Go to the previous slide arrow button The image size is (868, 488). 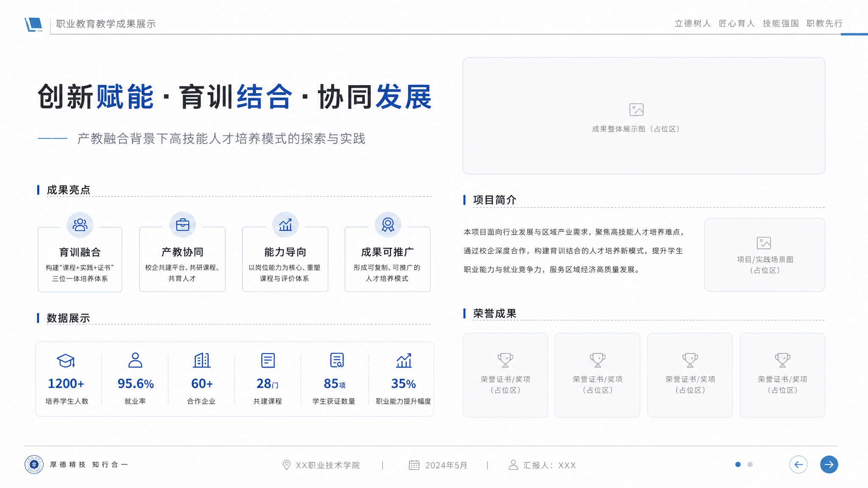(x=798, y=464)
